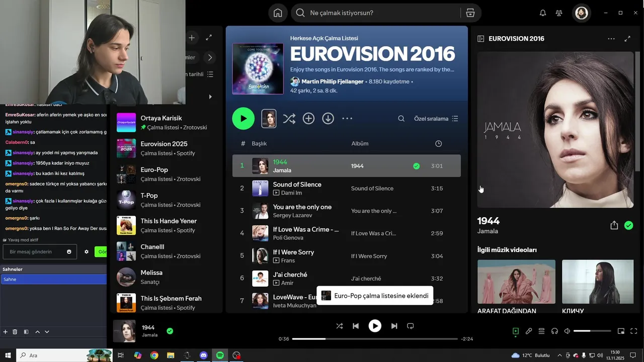This screenshot has width=644, height=362.
Task: Open the Özel sıralama sort dropdown
Action: point(436,119)
